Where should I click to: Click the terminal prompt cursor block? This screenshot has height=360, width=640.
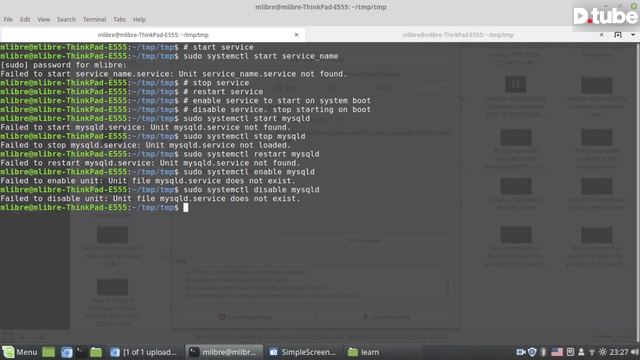click(x=186, y=207)
